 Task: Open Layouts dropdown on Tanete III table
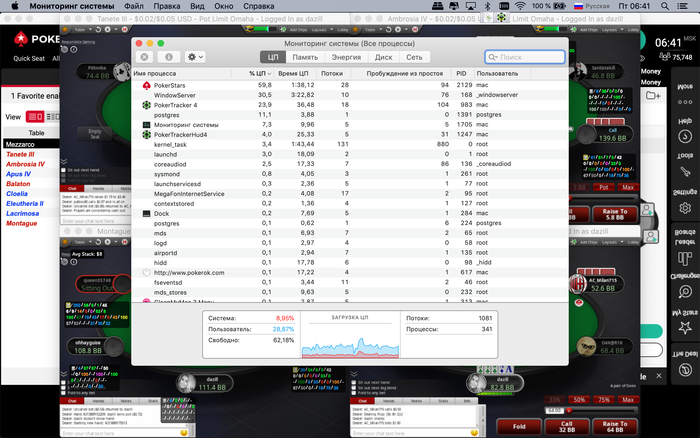pyautogui.click(x=321, y=29)
